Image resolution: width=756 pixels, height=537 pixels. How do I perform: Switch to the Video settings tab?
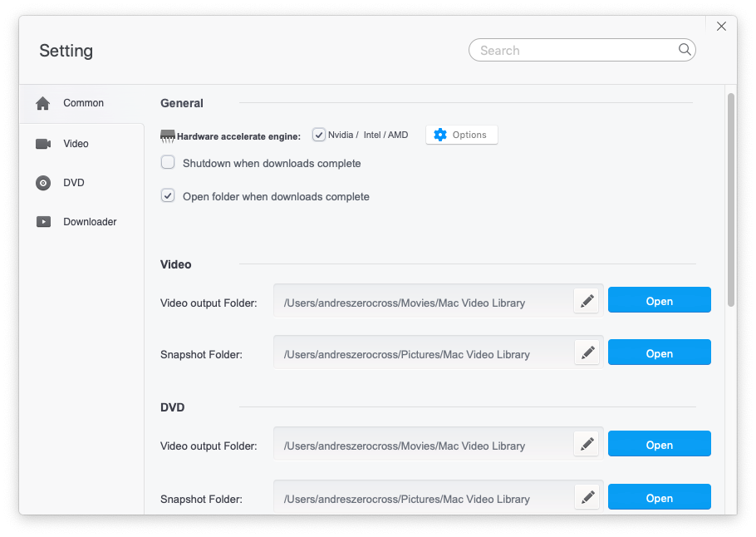81,144
